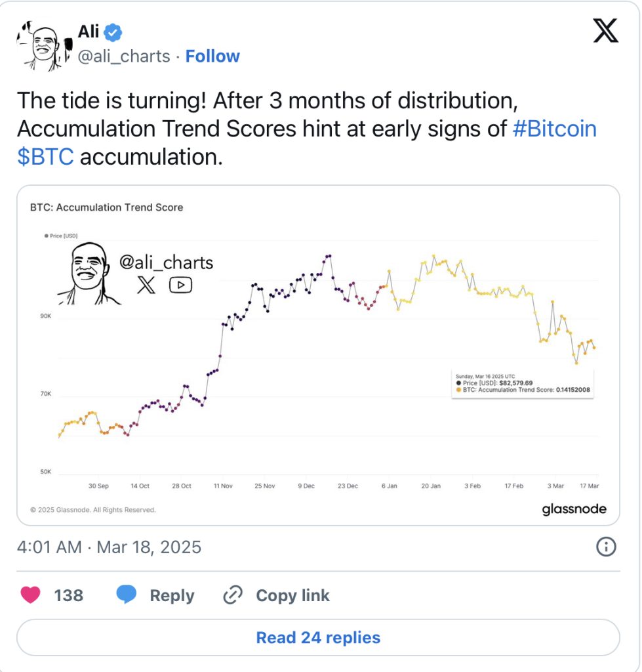
Task: Click the 138 likes count
Action: point(68,595)
